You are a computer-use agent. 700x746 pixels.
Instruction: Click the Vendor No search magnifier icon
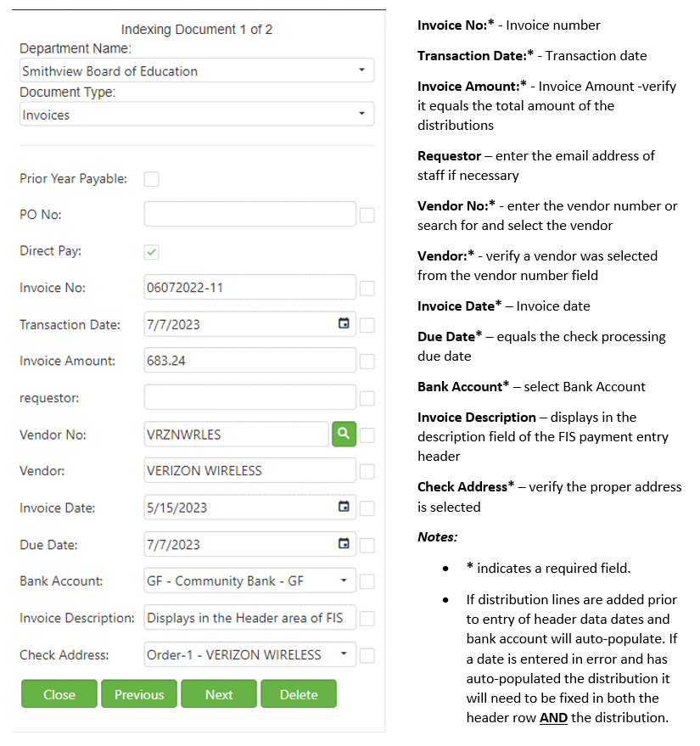tap(344, 434)
